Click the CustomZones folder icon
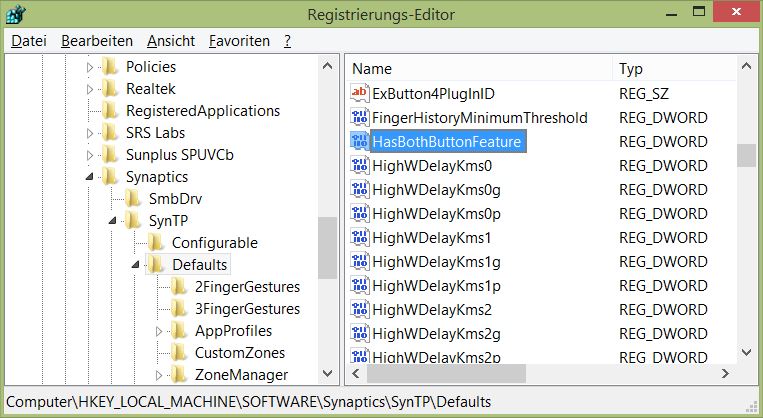The width and height of the screenshot is (763, 418). tap(179, 353)
